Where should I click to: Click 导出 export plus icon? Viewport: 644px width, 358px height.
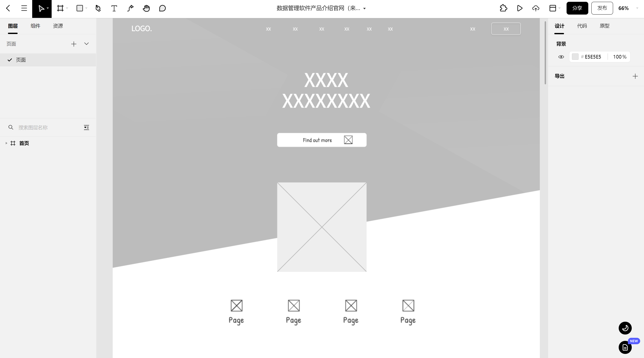click(635, 76)
